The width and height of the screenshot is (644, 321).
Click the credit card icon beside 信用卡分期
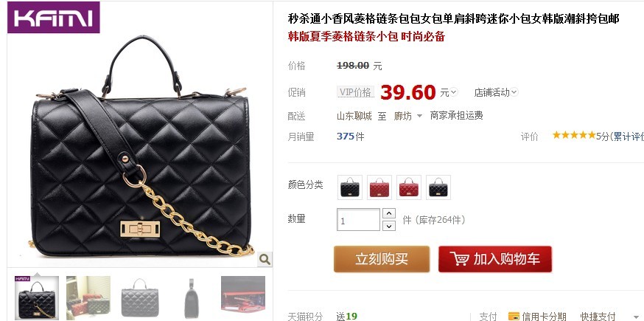[514, 317]
